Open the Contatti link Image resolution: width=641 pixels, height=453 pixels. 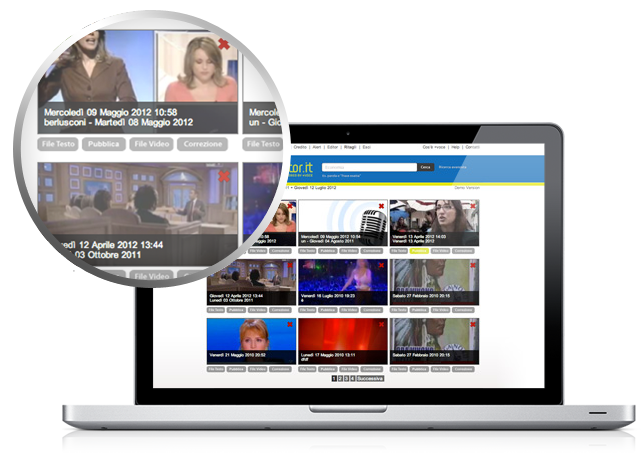click(473, 147)
